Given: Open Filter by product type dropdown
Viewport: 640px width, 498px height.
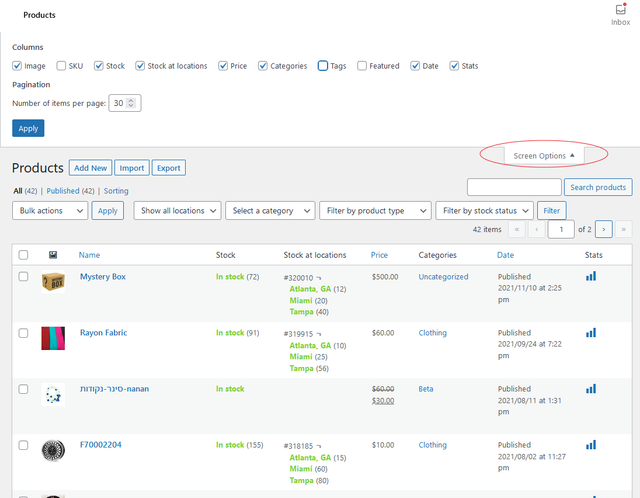Looking at the screenshot, I should [376, 211].
